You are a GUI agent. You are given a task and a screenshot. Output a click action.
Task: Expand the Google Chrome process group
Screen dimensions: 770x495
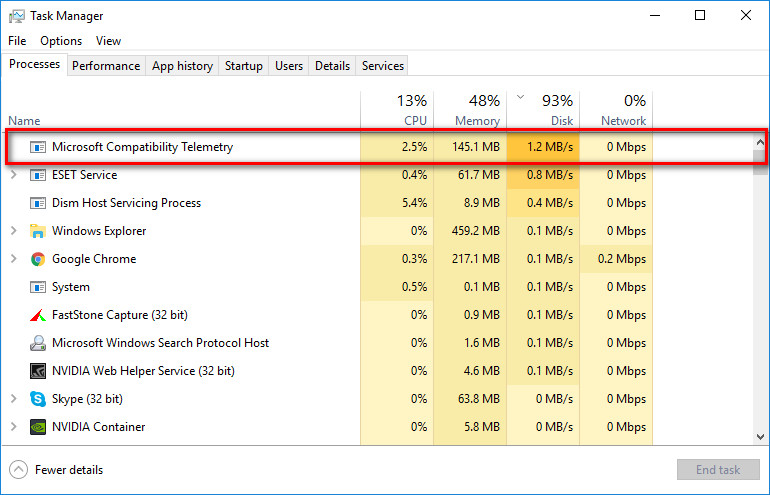pyautogui.click(x=14, y=259)
